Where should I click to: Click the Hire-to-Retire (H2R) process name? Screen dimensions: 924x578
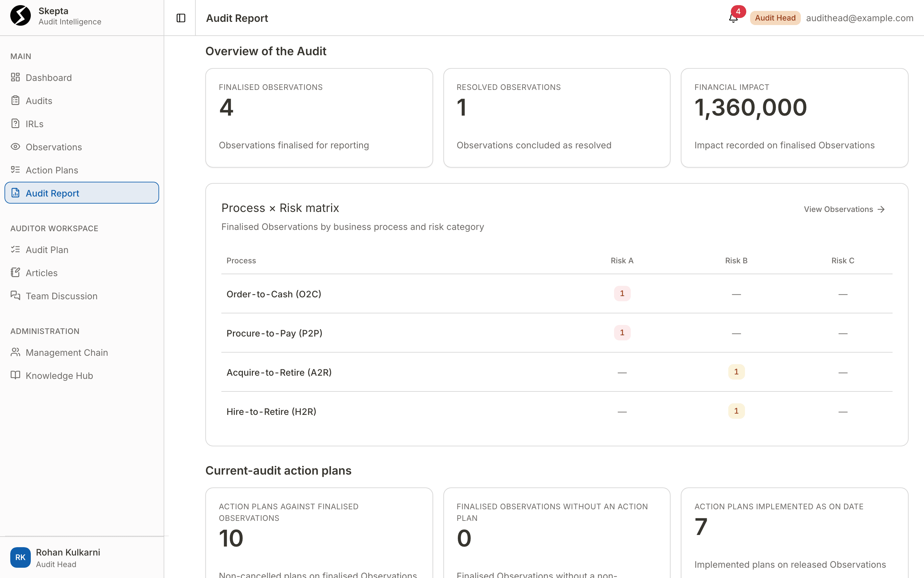271,411
